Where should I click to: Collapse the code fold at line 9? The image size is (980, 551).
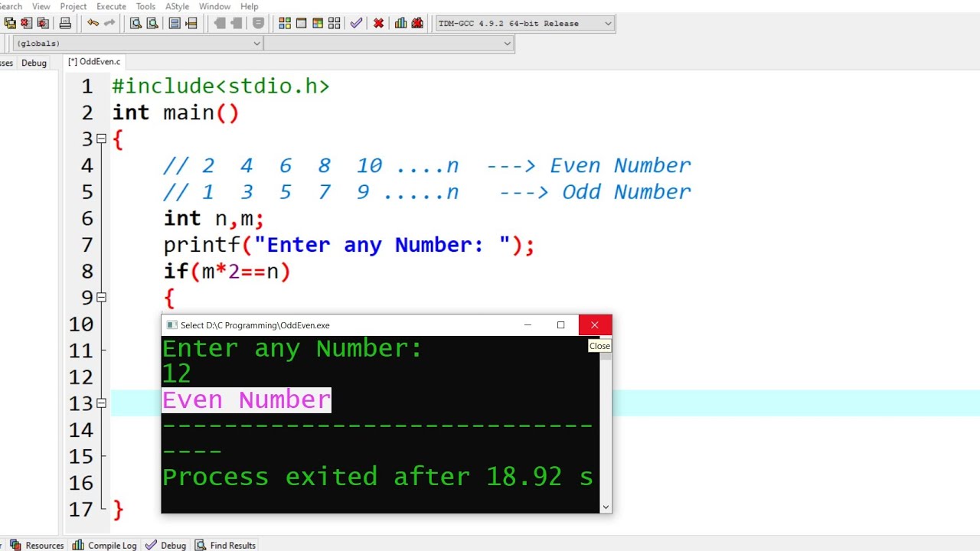101,298
